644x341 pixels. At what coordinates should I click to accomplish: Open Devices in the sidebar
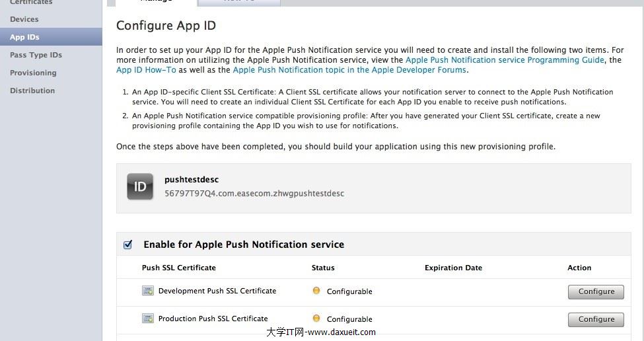pos(24,19)
